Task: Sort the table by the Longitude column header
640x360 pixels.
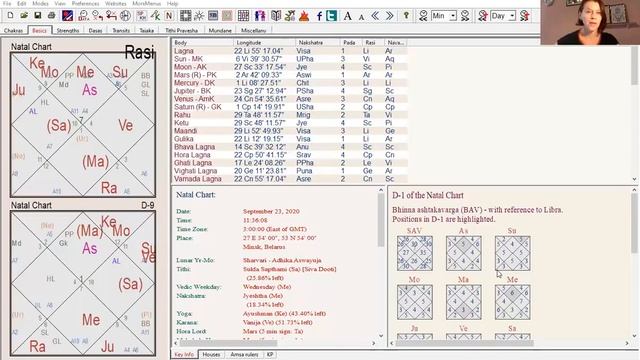Action: pyautogui.click(x=264, y=42)
